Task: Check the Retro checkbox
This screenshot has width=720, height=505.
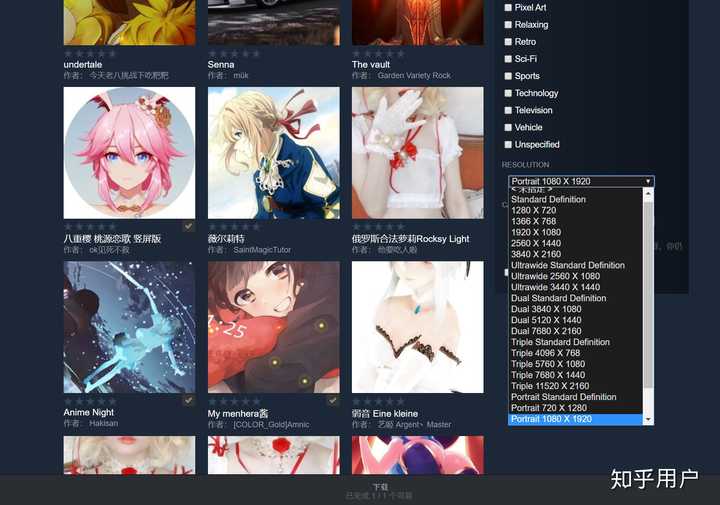Action: pyautogui.click(x=508, y=42)
